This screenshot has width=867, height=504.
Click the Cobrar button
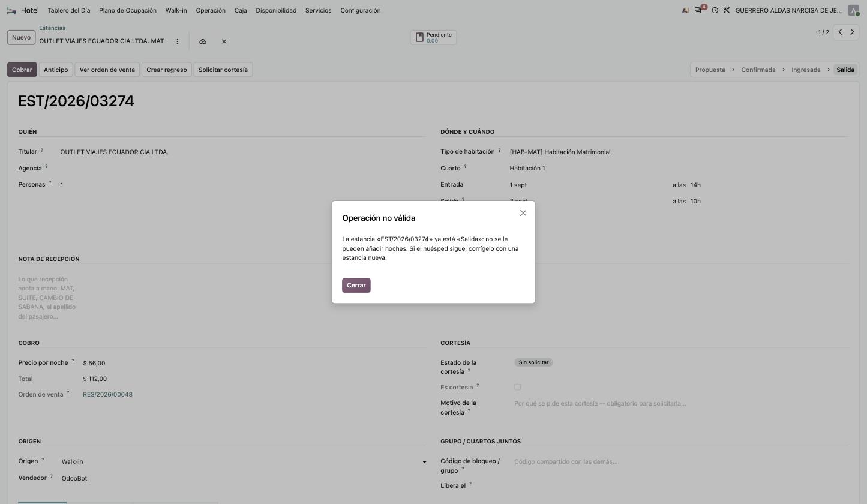point(22,70)
